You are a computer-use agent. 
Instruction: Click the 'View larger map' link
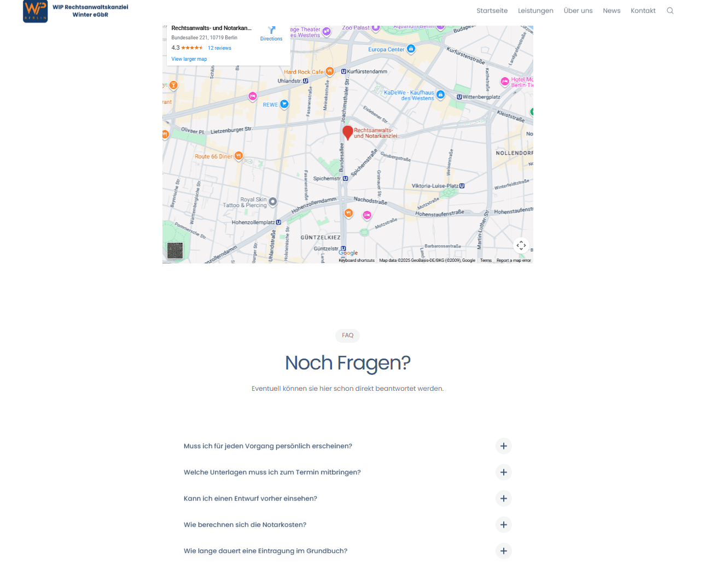pos(189,59)
